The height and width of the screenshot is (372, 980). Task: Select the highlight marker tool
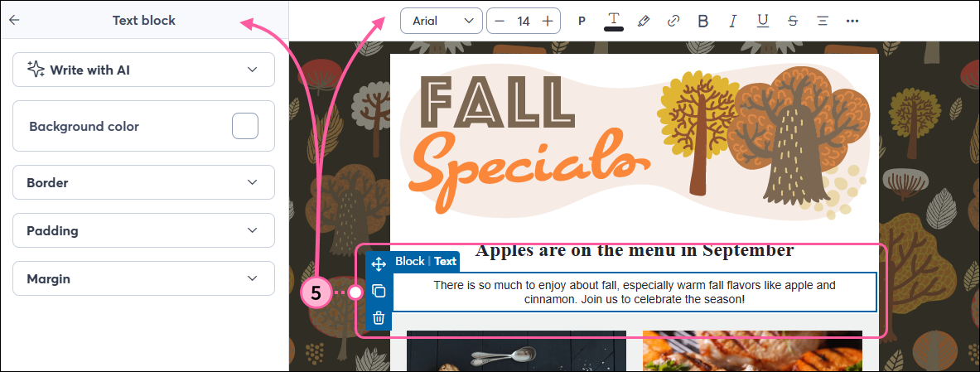643,22
